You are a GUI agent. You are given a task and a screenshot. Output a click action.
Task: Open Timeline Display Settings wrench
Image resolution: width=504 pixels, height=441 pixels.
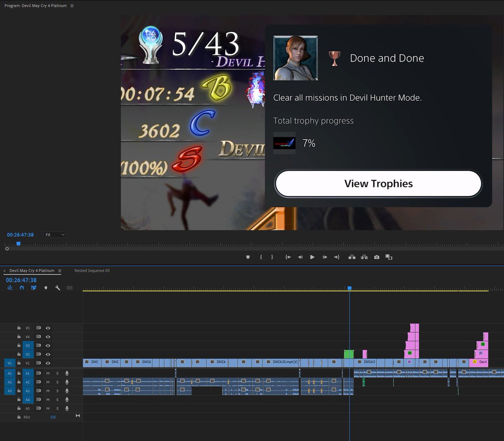click(58, 288)
